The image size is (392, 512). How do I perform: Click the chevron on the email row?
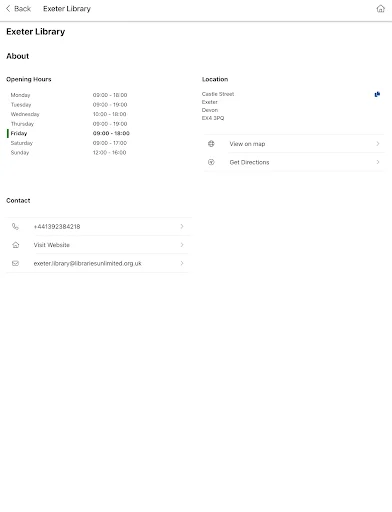[x=182, y=263]
